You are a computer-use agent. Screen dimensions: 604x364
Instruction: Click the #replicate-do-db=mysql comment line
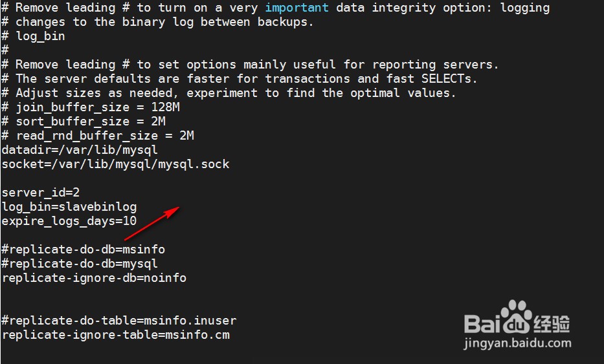tap(80, 263)
